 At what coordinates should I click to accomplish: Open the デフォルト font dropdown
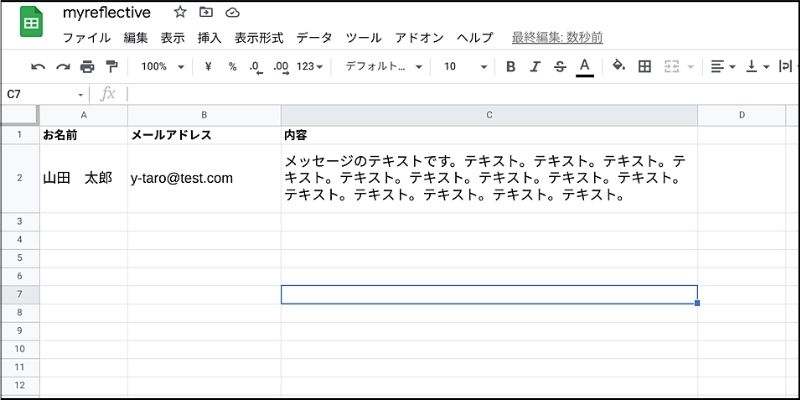point(384,66)
